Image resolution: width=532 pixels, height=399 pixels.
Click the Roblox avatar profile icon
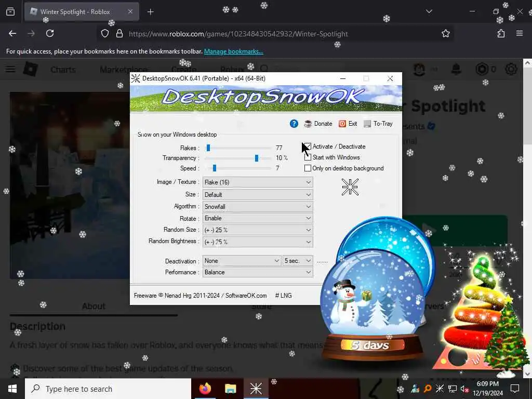419,69
